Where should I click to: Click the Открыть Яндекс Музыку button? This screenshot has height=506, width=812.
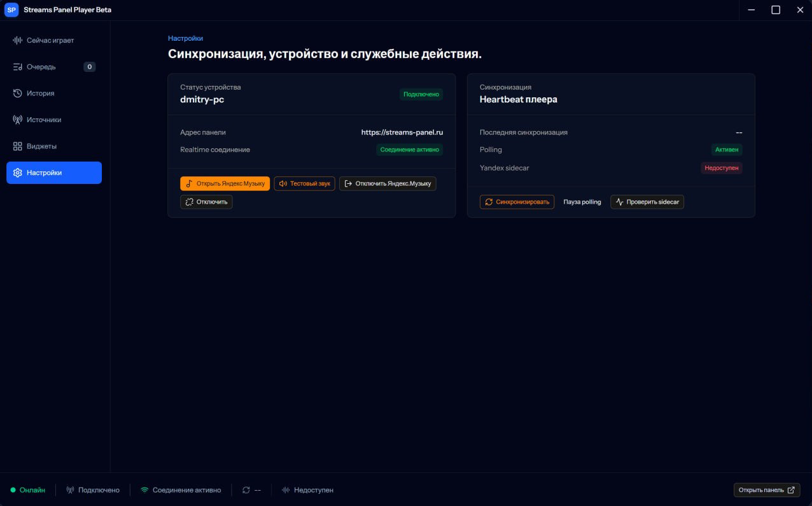225,183
